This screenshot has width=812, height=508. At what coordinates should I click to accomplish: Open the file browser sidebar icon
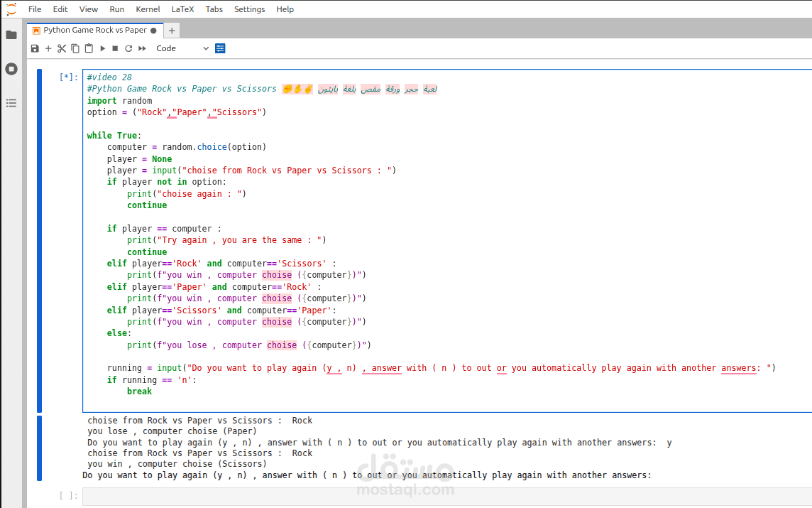coord(11,35)
